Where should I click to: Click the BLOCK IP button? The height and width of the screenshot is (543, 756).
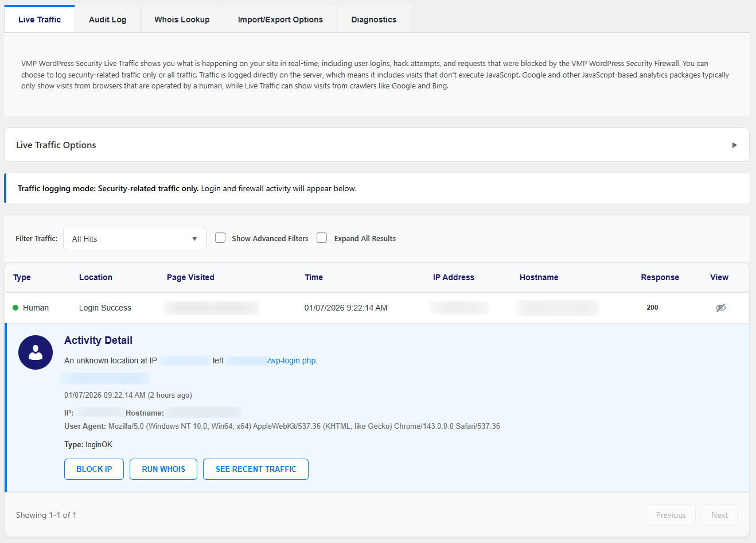[x=94, y=469]
